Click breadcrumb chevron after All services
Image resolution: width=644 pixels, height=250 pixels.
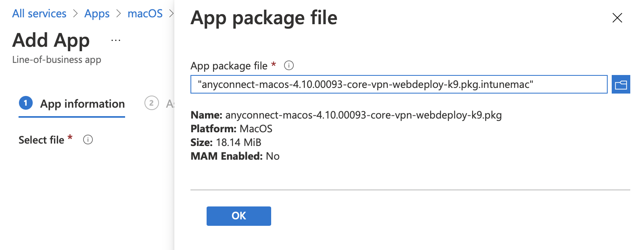(x=75, y=13)
